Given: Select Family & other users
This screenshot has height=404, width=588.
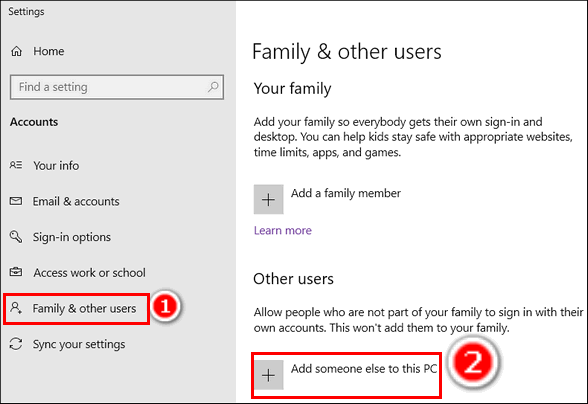Looking at the screenshot, I should coord(84,308).
